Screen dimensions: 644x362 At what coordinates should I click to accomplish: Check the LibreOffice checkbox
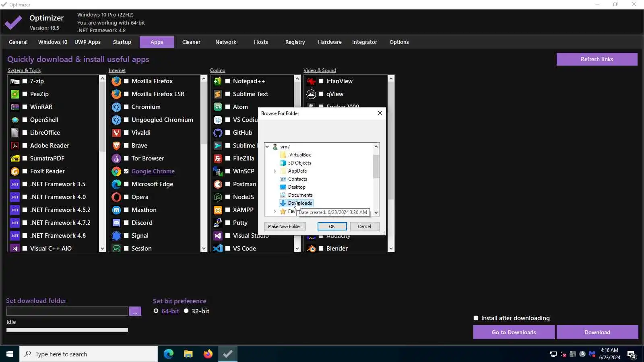25,133
